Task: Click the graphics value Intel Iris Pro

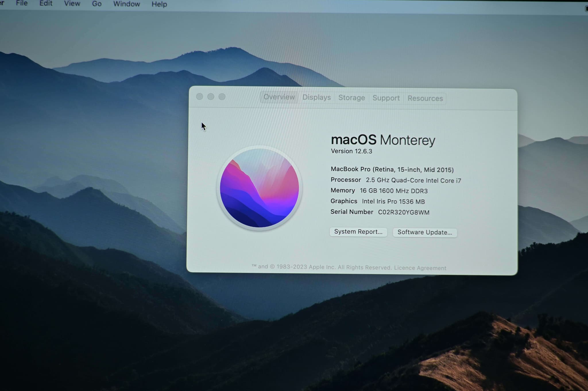Action: coord(379,201)
